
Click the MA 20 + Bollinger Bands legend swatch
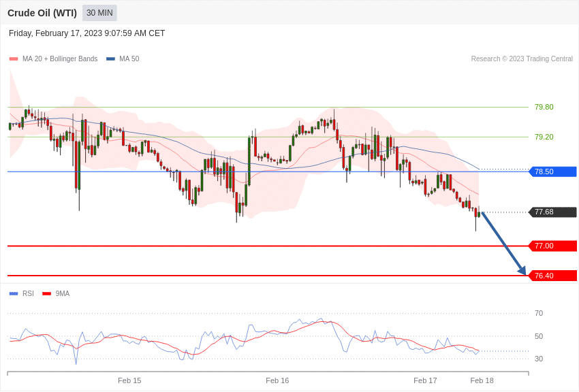pyautogui.click(x=14, y=59)
